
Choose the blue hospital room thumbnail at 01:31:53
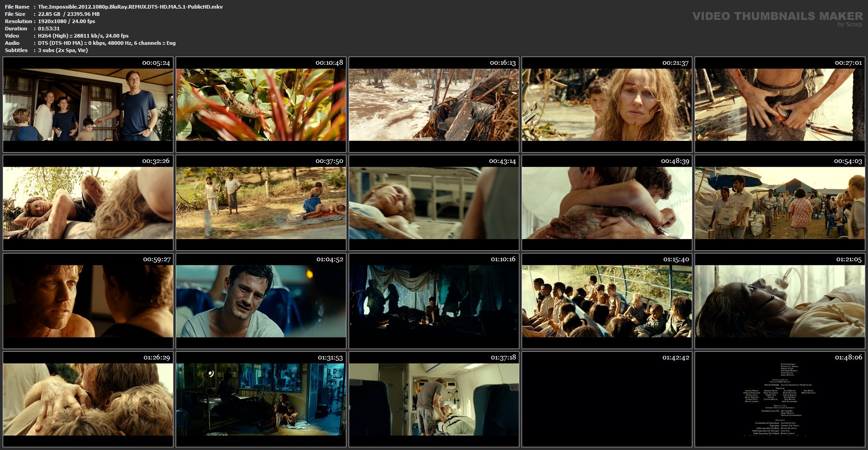click(261, 399)
